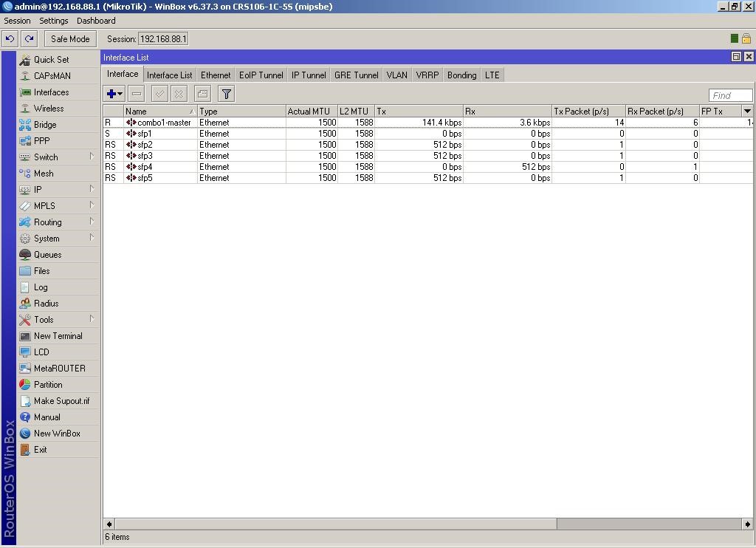Click the Redo arrow icon

[30, 39]
